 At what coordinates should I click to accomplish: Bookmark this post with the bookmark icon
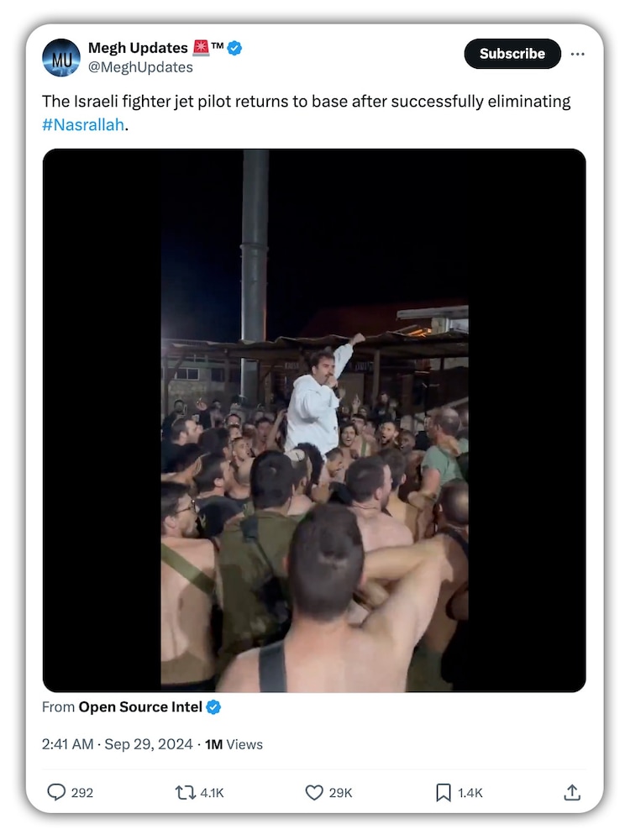pos(444,792)
